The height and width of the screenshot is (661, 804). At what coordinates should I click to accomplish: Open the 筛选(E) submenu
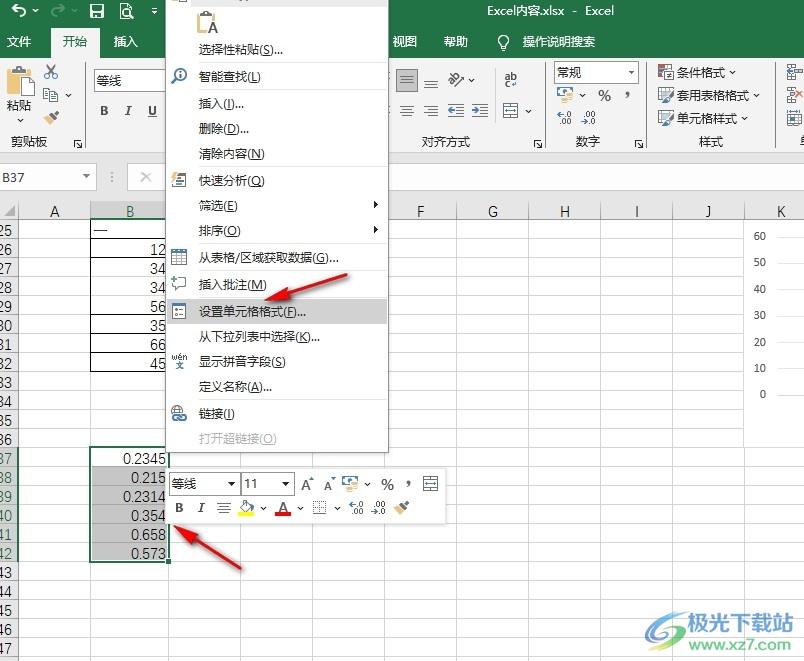coord(277,206)
